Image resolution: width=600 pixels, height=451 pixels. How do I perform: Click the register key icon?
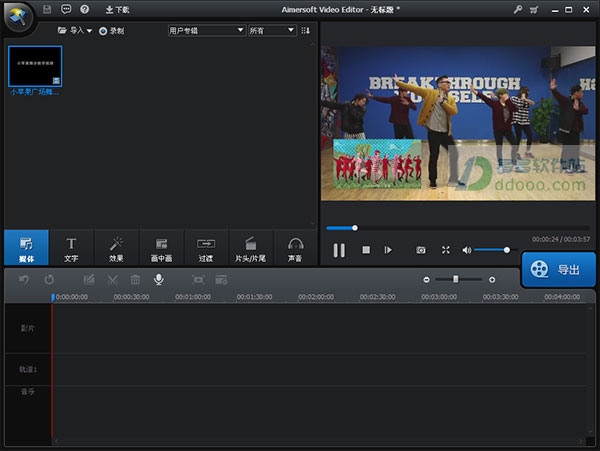[x=517, y=10]
